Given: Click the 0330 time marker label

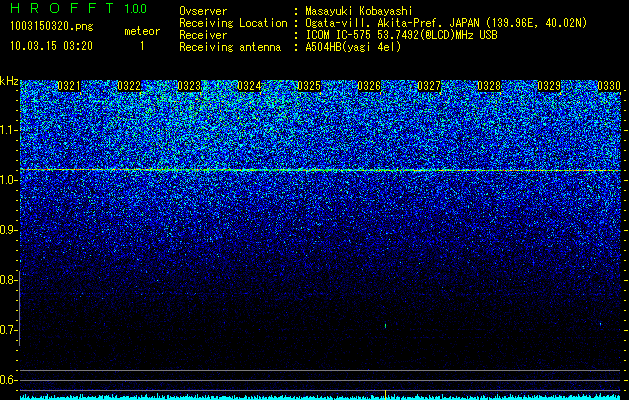Looking at the screenshot, I should [609, 86].
